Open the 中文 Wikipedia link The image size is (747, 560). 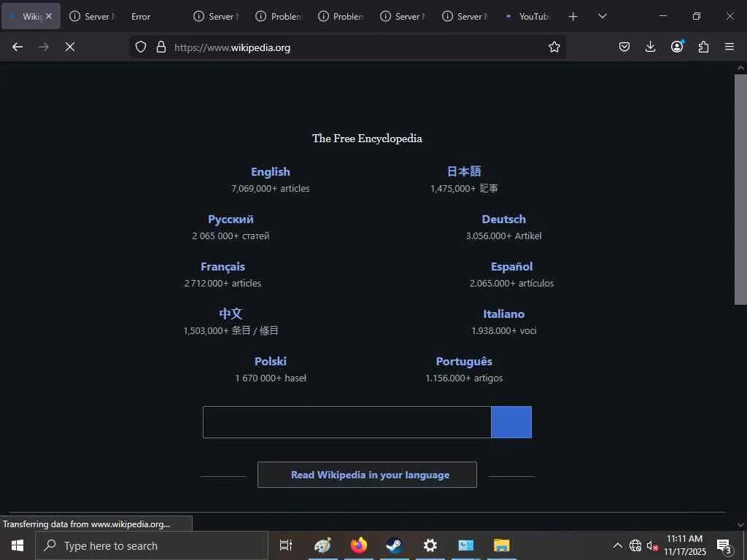coord(231,314)
